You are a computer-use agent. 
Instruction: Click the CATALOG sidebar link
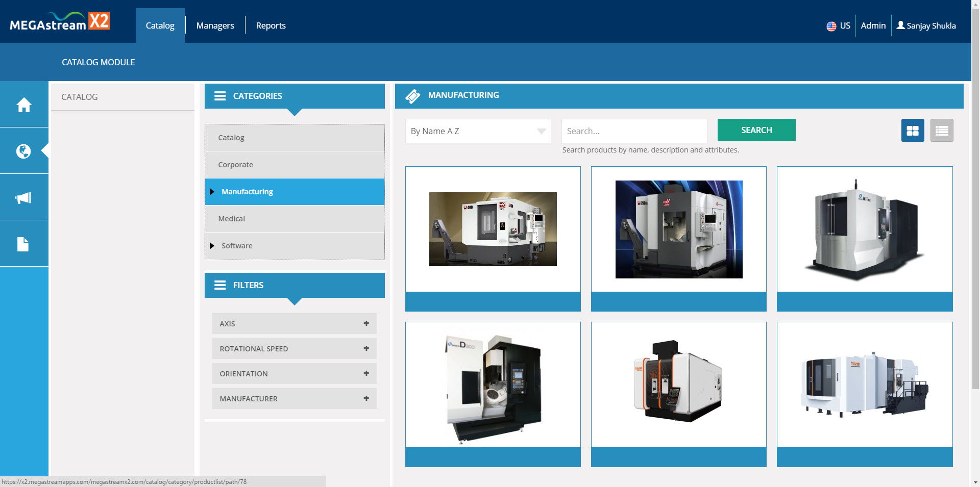point(80,97)
